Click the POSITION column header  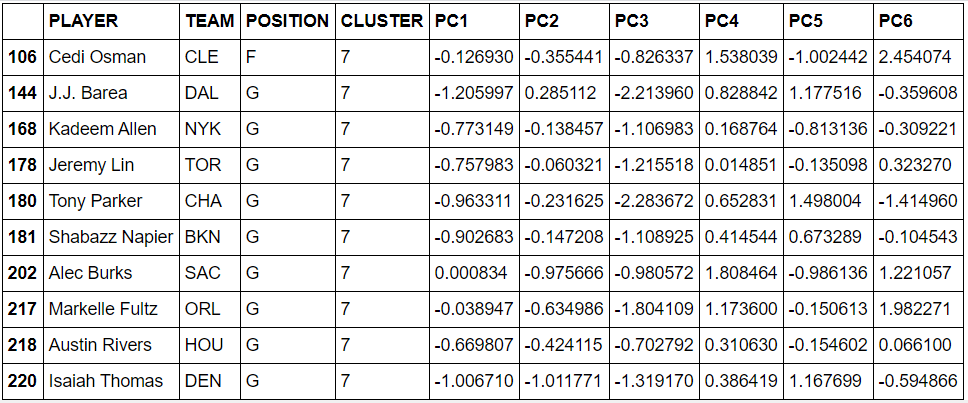tap(288, 21)
